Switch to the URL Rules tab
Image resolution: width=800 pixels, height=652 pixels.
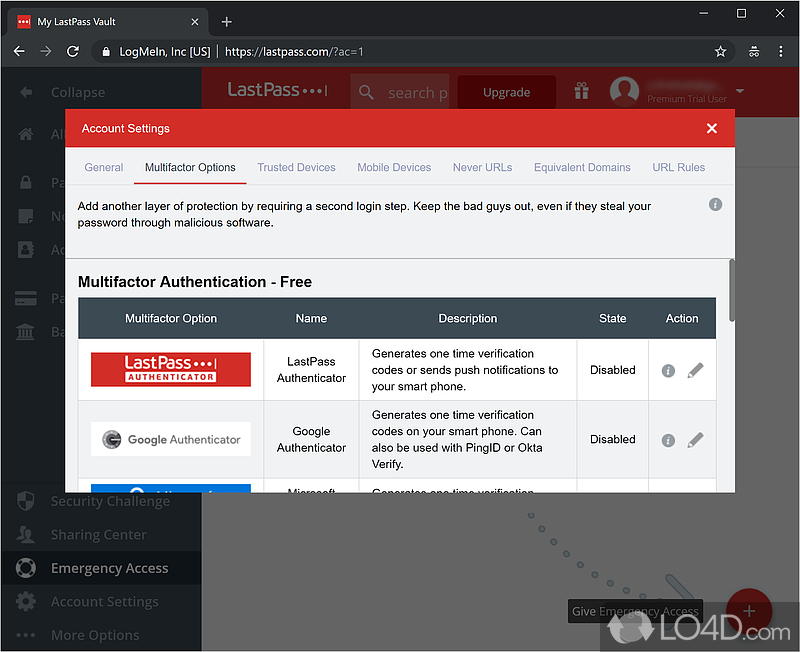pyautogui.click(x=679, y=167)
